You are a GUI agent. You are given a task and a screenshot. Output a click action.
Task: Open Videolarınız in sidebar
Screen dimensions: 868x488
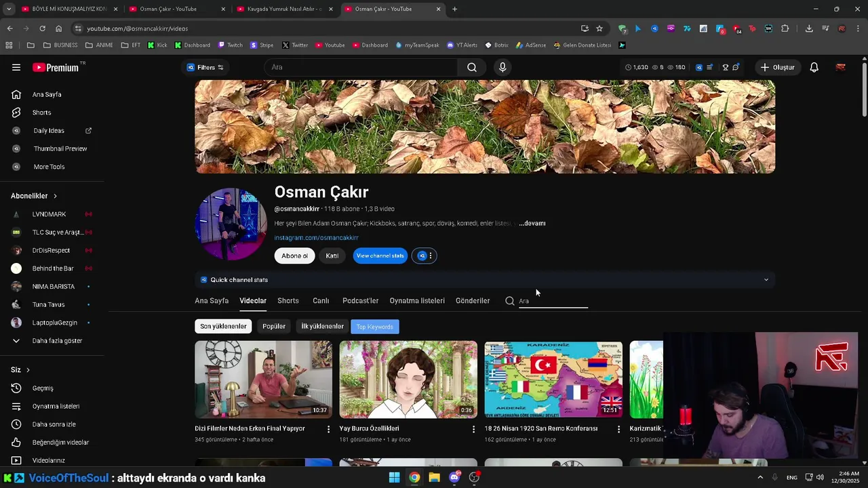point(48,460)
